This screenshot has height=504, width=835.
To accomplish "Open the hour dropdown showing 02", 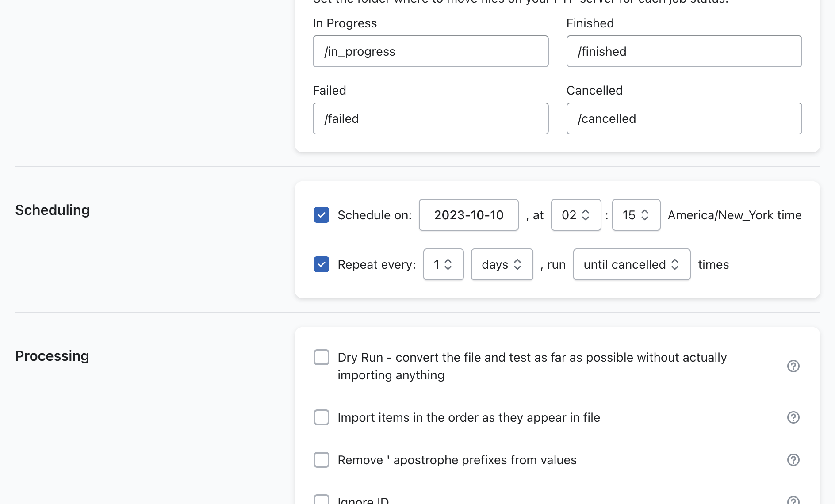I will tap(576, 215).
